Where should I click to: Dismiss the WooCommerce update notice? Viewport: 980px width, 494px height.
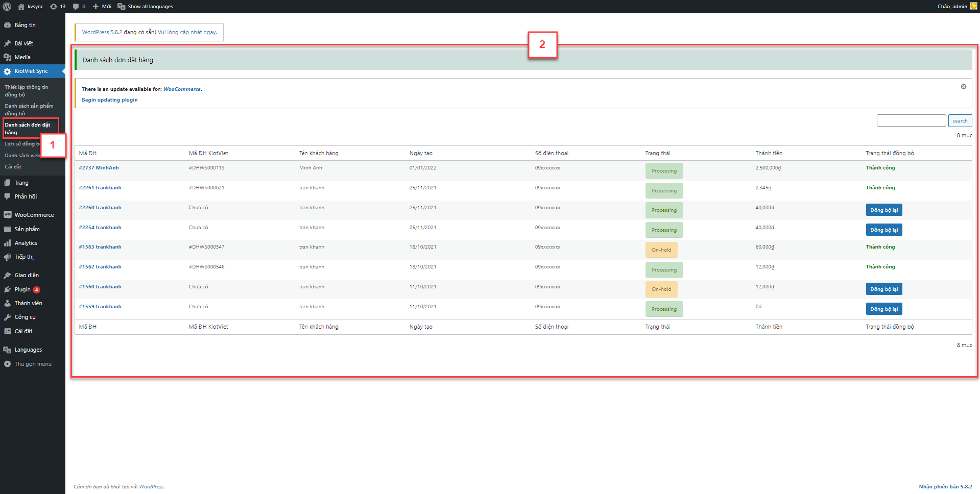[x=963, y=87]
